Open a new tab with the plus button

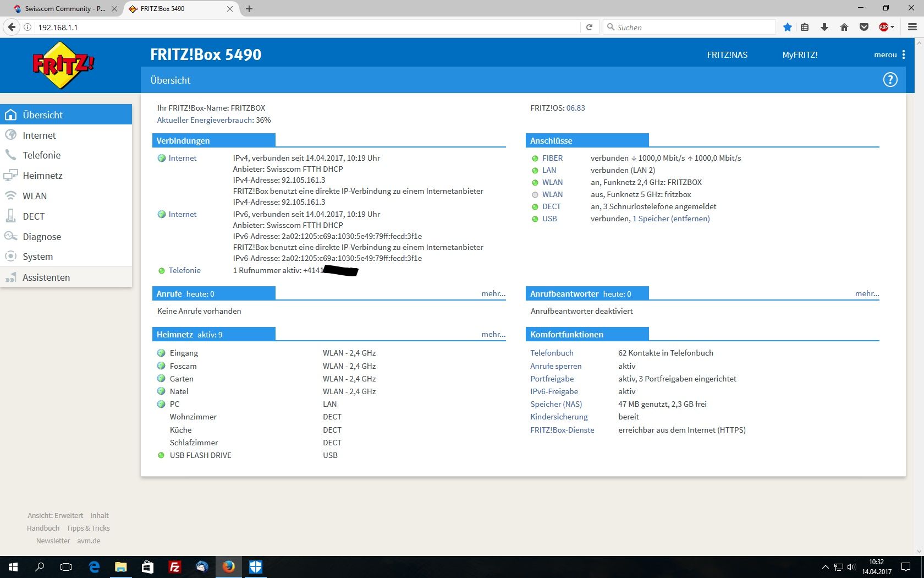249,9
